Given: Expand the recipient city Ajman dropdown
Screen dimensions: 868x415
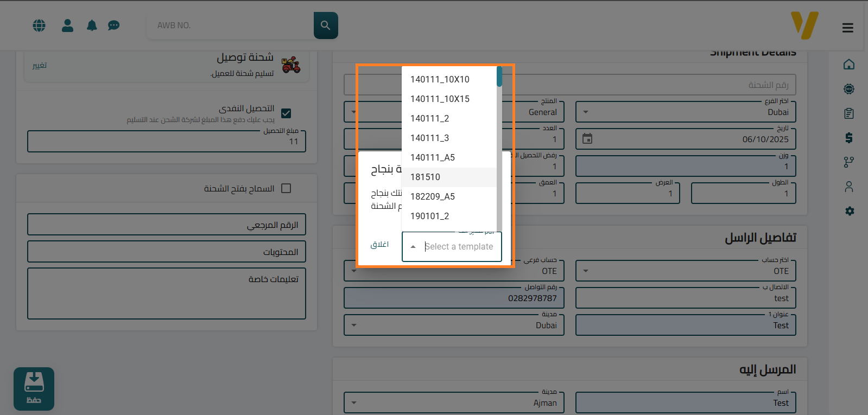Looking at the screenshot, I should [x=354, y=403].
